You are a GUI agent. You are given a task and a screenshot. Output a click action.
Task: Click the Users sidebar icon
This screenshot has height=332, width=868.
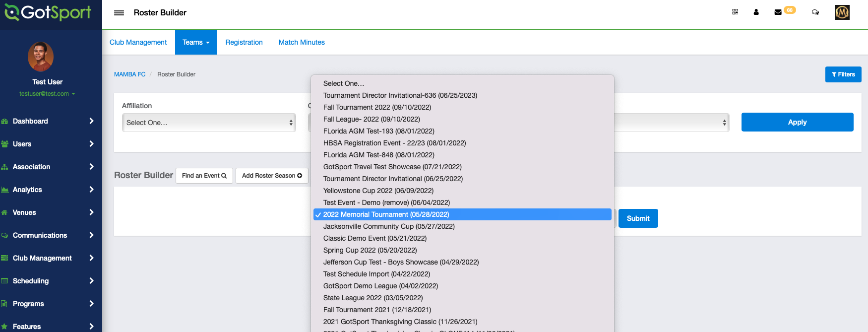point(5,144)
